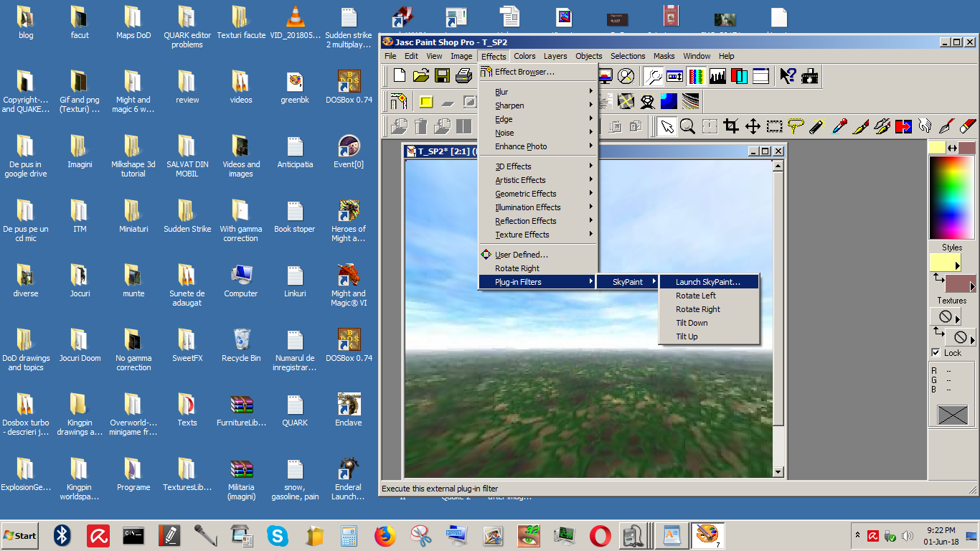Select the Freehand lasso tool

tap(796, 126)
